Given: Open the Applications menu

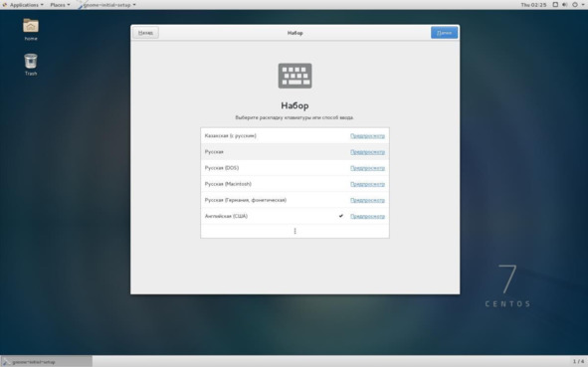Looking at the screenshot, I should 23,5.
